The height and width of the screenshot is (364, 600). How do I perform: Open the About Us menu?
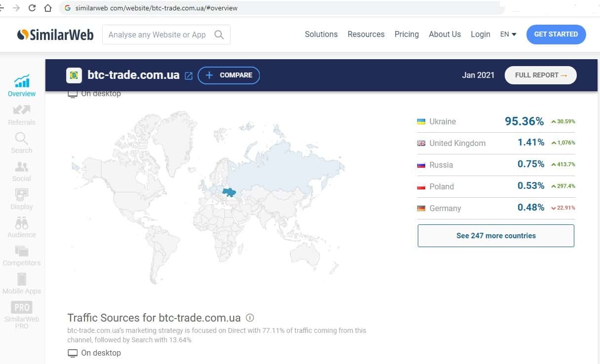tap(444, 35)
